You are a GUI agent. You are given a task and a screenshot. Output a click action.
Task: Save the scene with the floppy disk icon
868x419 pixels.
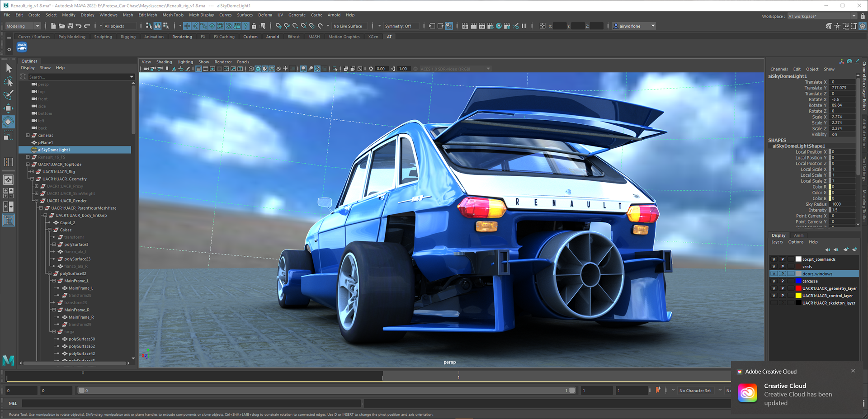pyautogui.click(x=70, y=26)
